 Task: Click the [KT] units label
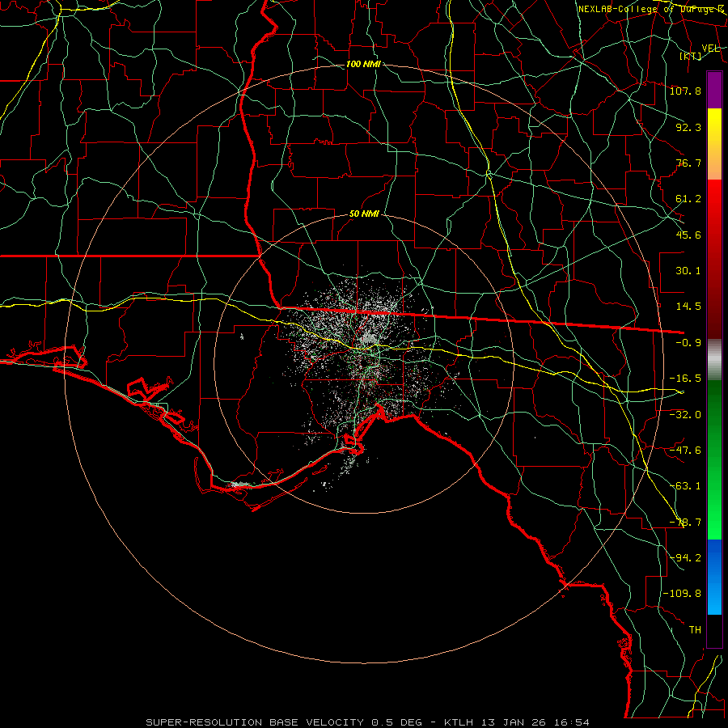(x=691, y=56)
